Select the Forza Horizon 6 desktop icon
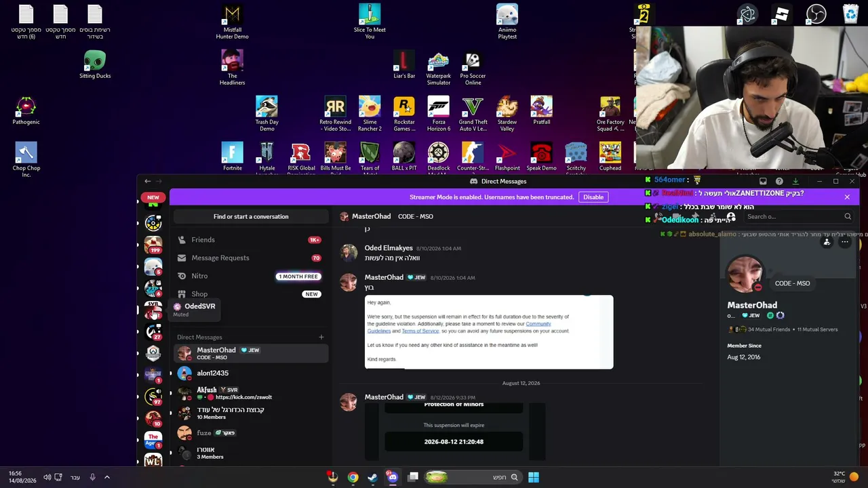Image resolution: width=868 pixels, height=488 pixels. click(x=439, y=115)
